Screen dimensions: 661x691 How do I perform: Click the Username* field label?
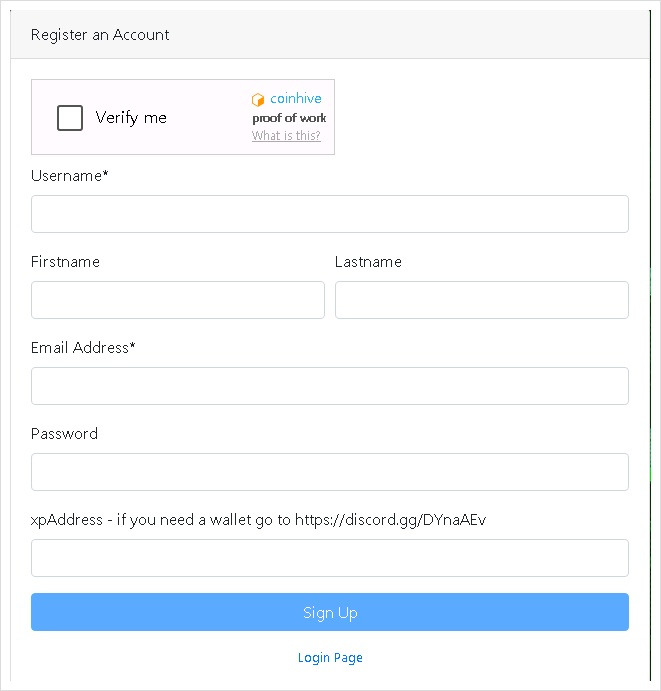[x=70, y=176]
